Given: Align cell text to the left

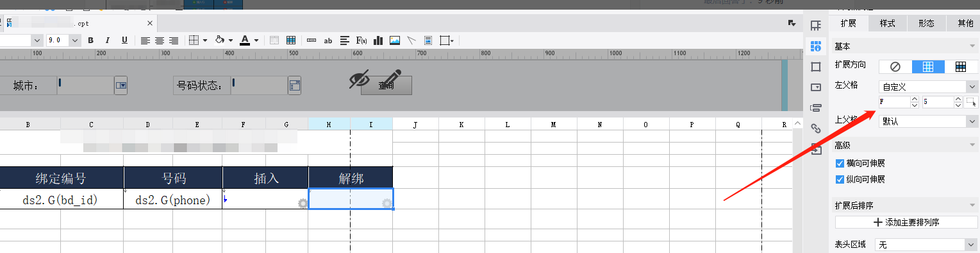Looking at the screenshot, I should (x=145, y=40).
